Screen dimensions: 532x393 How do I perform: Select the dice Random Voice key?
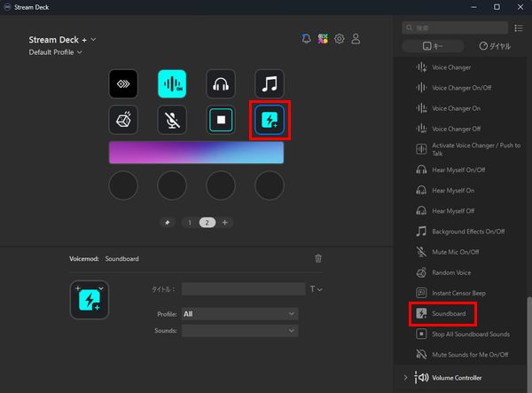pyautogui.click(x=123, y=120)
